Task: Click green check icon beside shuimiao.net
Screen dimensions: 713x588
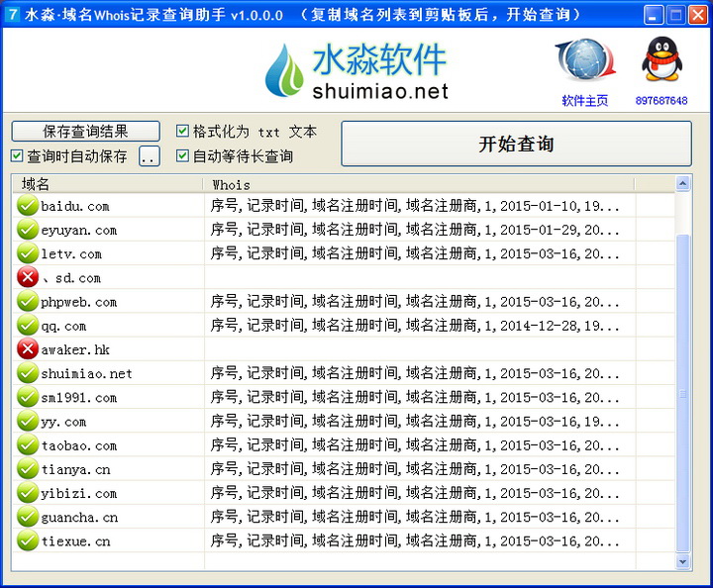Action: click(28, 373)
